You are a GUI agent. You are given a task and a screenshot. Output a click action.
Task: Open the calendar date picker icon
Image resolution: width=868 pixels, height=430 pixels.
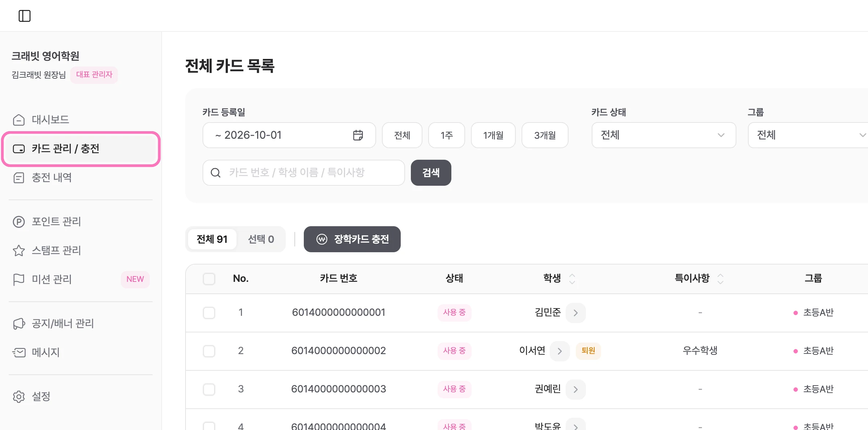click(x=358, y=135)
